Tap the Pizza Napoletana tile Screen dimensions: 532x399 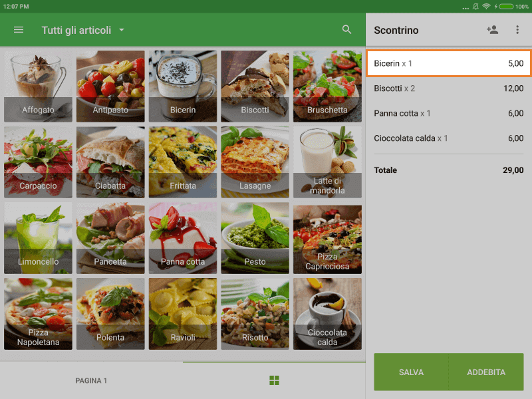[38, 313]
